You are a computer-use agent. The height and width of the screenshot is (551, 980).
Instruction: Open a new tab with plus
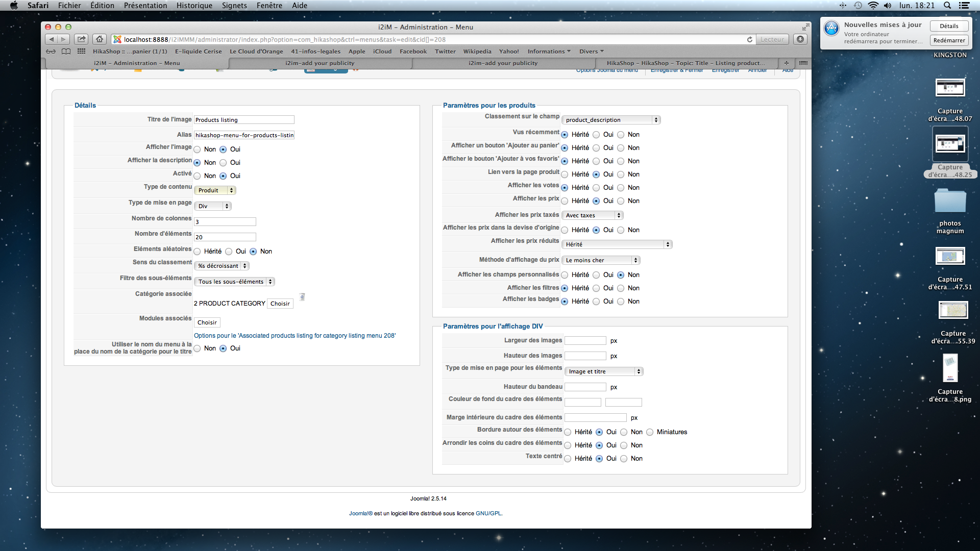[x=786, y=63]
